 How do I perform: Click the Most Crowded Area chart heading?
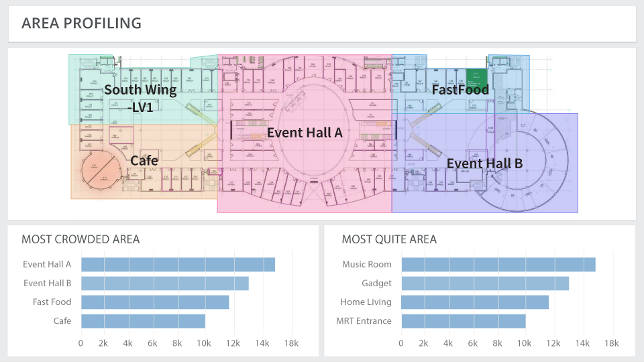(80, 239)
